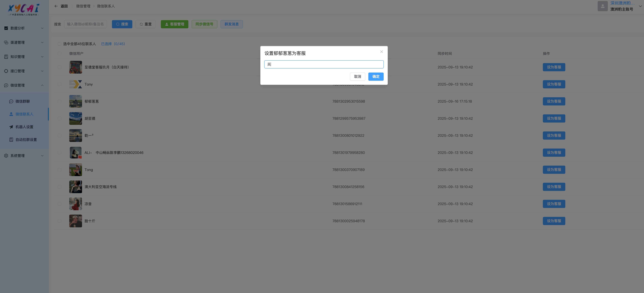The image size is (644, 293).
Task: Click the back arrow icon
Action: (x=56, y=6)
